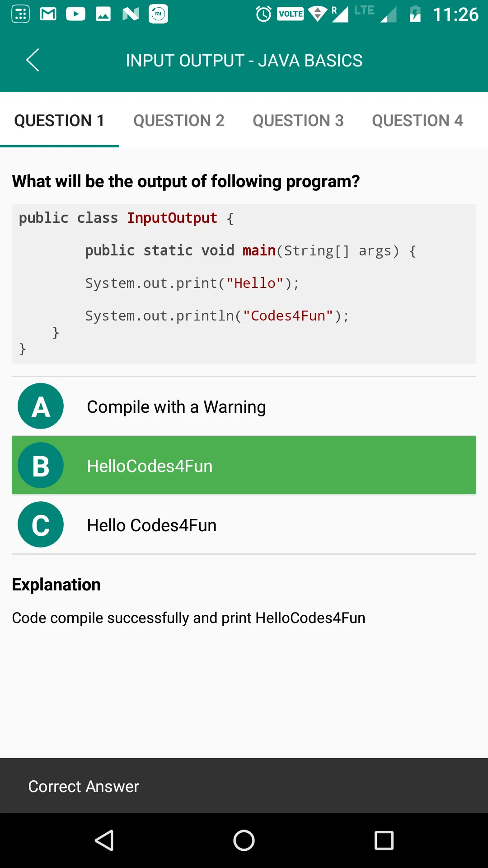
Task: Tap the "public static void main" code line
Action: [x=251, y=250]
